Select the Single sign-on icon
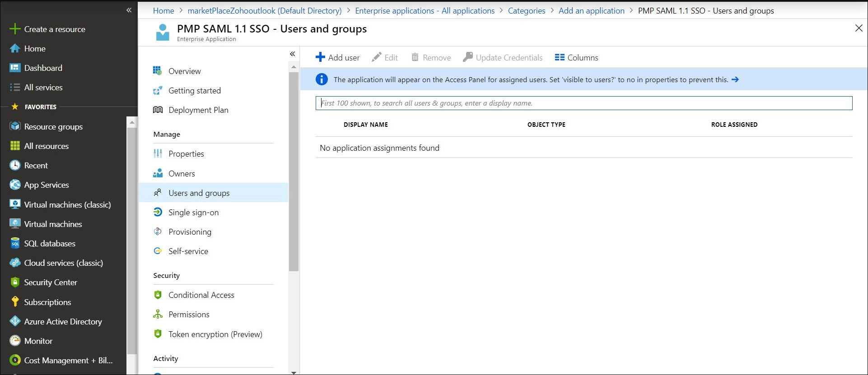Viewport: 868px width, 375px height. (x=158, y=212)
